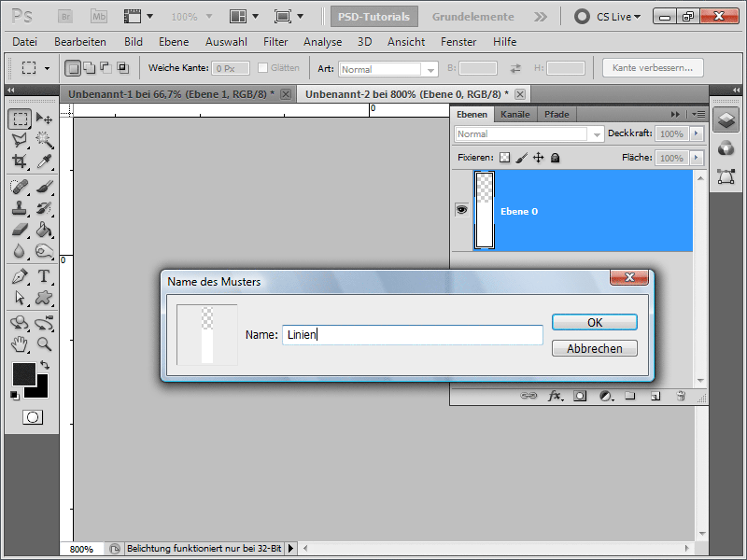The image size is (747, 560).
Task: Open the Layers panel flyout menu
Action: point(698,114)
